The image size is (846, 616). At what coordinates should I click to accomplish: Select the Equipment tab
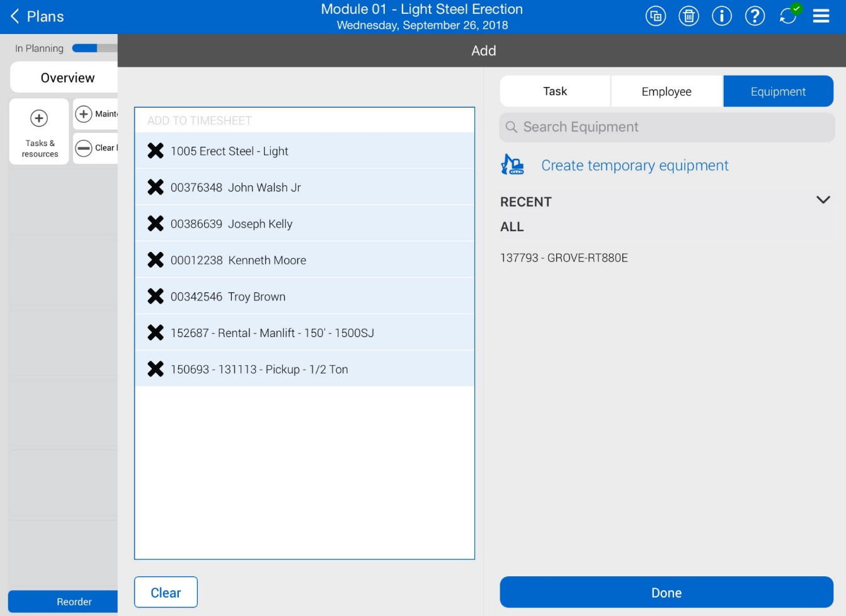(x=778, y=91)
